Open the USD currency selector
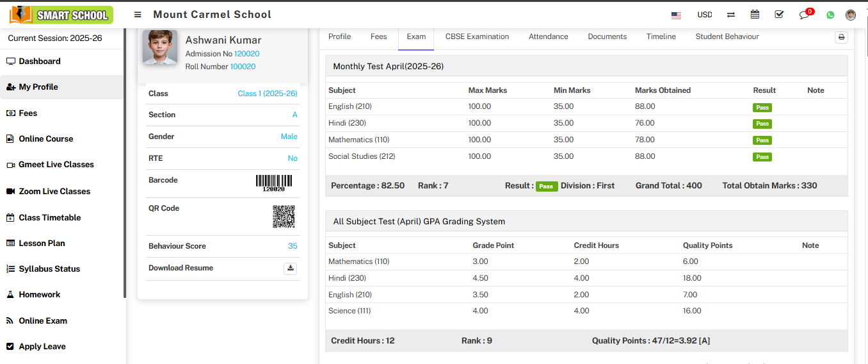 (704, 15)
